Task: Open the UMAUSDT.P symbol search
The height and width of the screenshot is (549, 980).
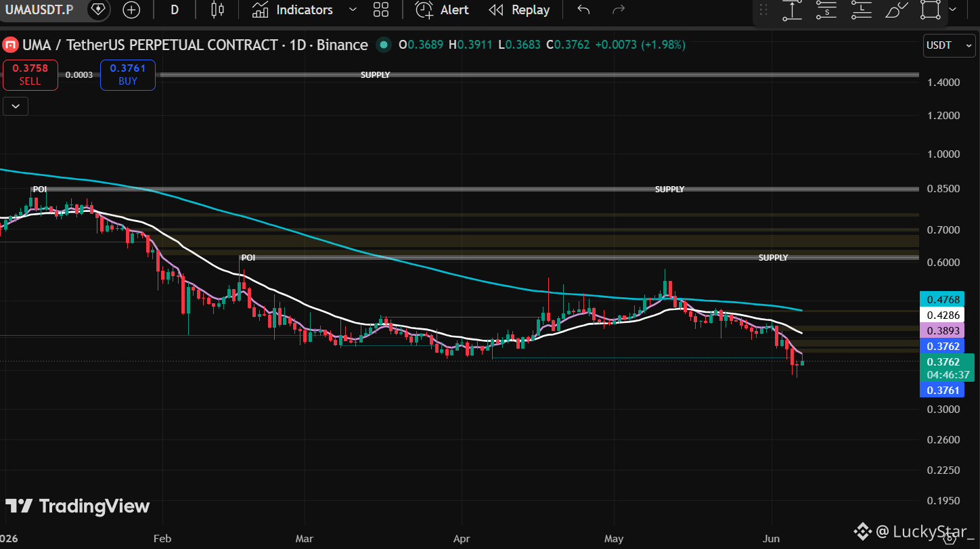Action: tap(38, 9)
